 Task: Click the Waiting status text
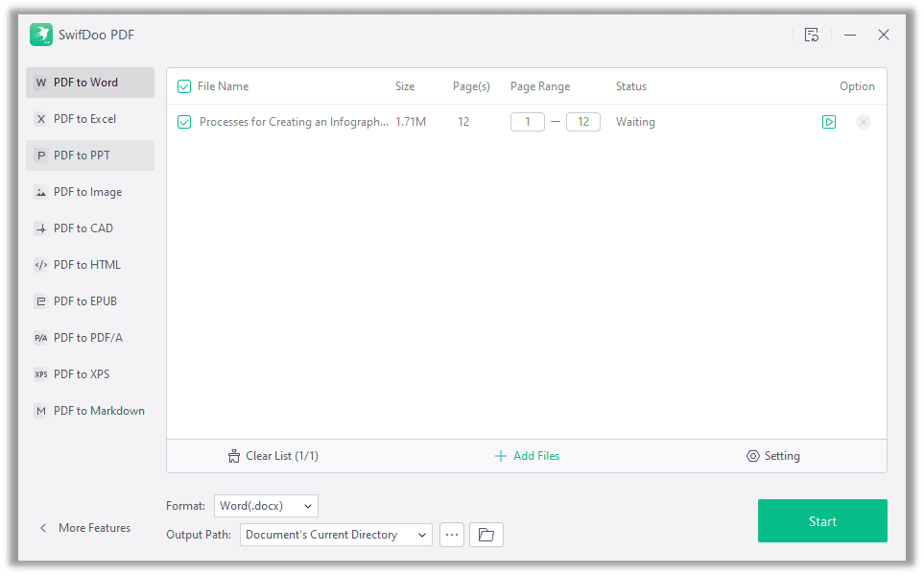(635, 122)
